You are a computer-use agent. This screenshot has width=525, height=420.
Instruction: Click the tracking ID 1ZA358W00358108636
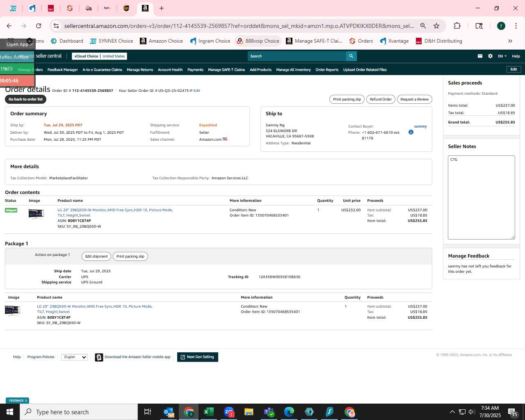click(x=279, y=277)
